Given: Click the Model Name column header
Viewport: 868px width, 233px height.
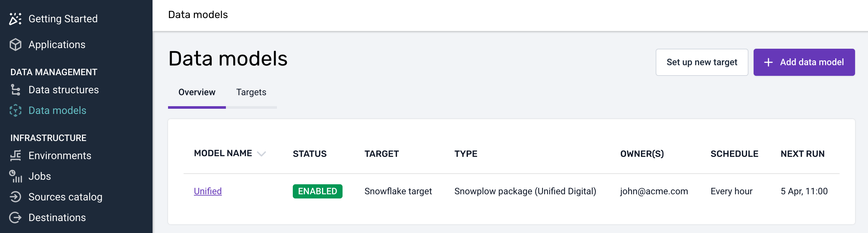Looking at the screenshot, I should click(x=223, y=154).
